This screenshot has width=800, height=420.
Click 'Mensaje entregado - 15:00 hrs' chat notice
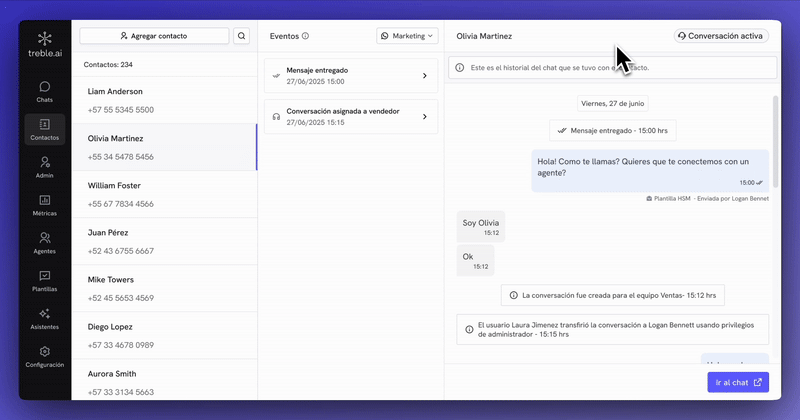612,131
